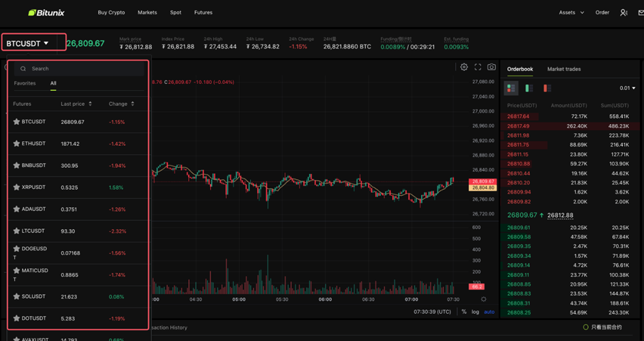Click the 07:30:39 (UTC) timezone label
Image resolution: width=644 pixels, height=341 pixels.
432,312
